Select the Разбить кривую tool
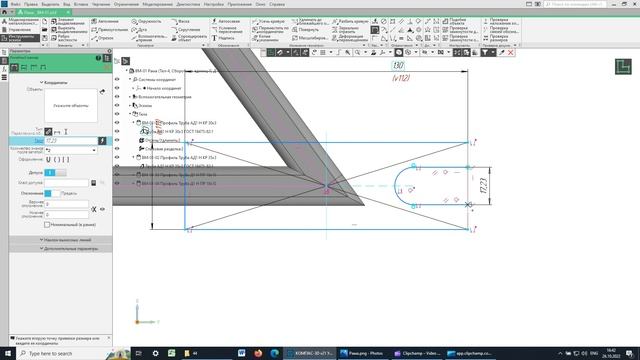 coord(350,21)
